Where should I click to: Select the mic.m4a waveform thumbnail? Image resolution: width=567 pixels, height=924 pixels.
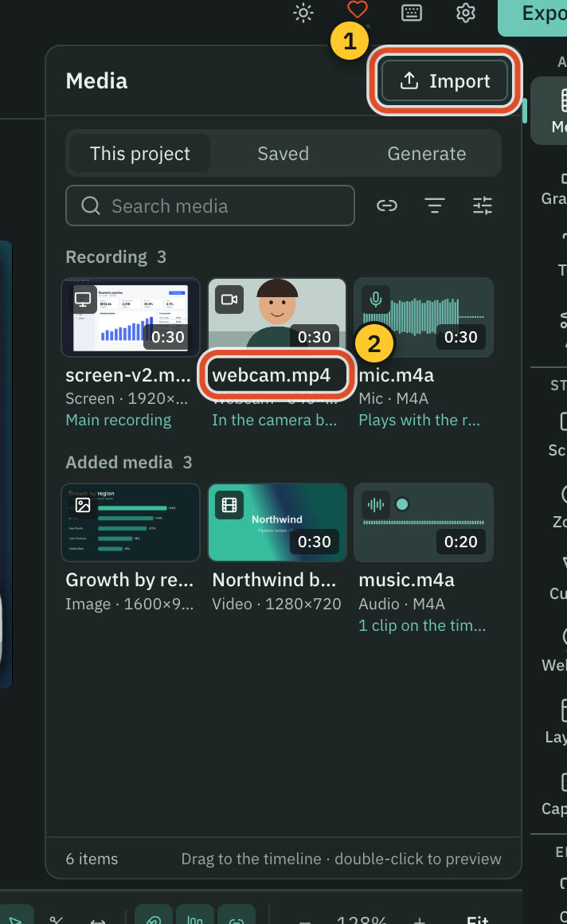click(x=423, y=317)
